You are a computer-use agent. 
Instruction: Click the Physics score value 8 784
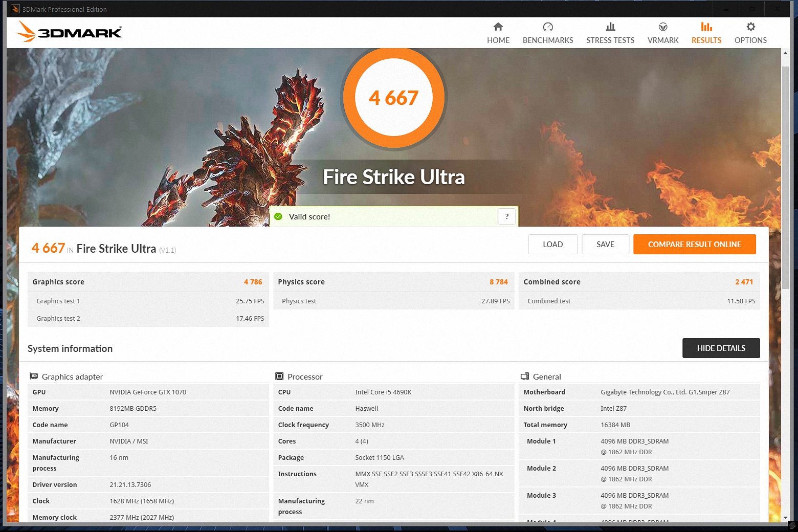pos(498,282)
